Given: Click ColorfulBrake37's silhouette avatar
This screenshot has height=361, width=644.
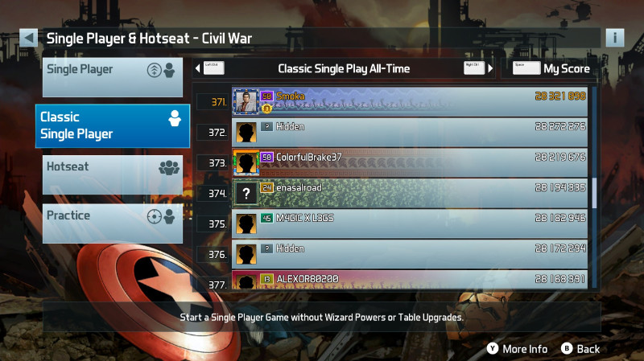Looking at the screenshot, I should [x=246, y=162].
